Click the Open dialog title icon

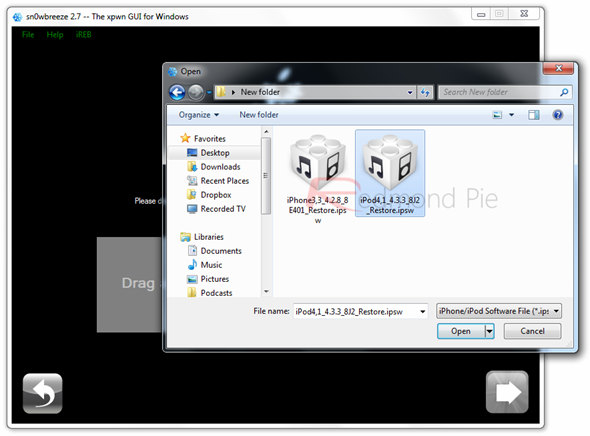coord(173,71)
